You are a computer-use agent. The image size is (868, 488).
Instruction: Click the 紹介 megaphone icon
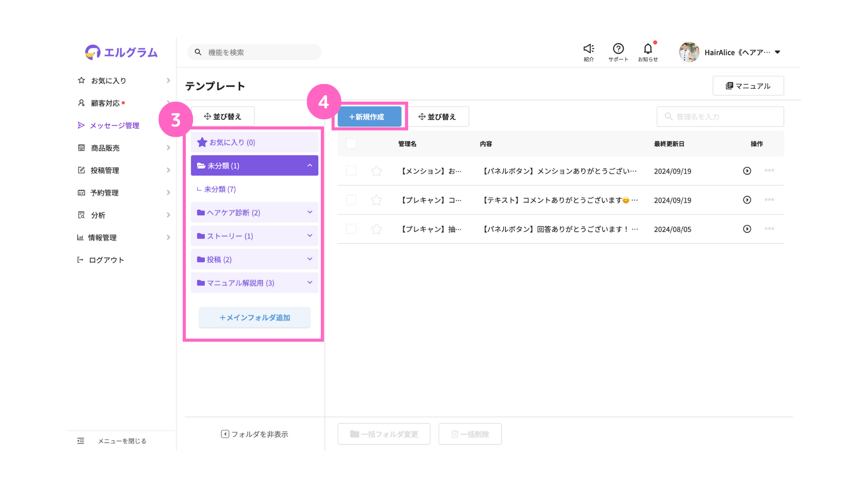point(589,48)
